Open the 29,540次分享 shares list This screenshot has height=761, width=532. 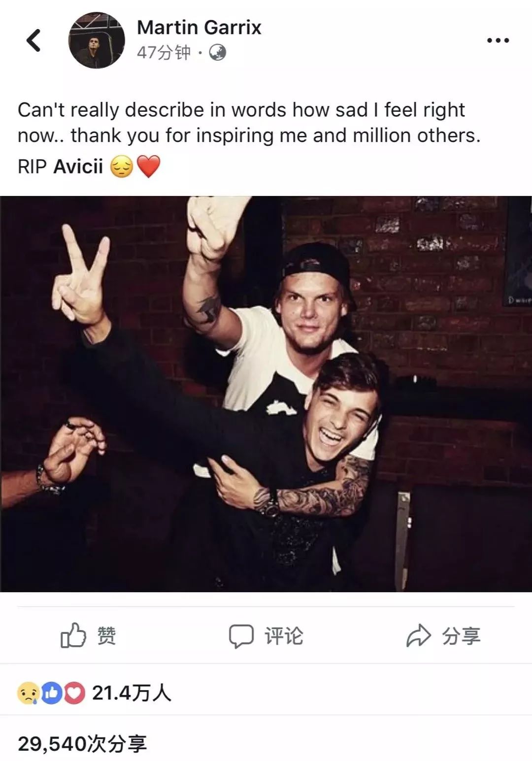coord(82,743)
